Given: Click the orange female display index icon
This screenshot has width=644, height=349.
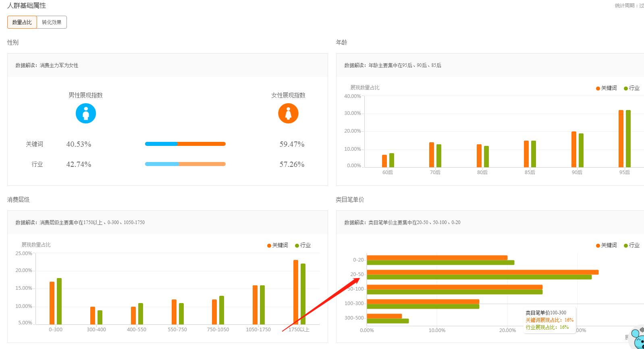Looking at the screenshot, I should pos(288,113).
